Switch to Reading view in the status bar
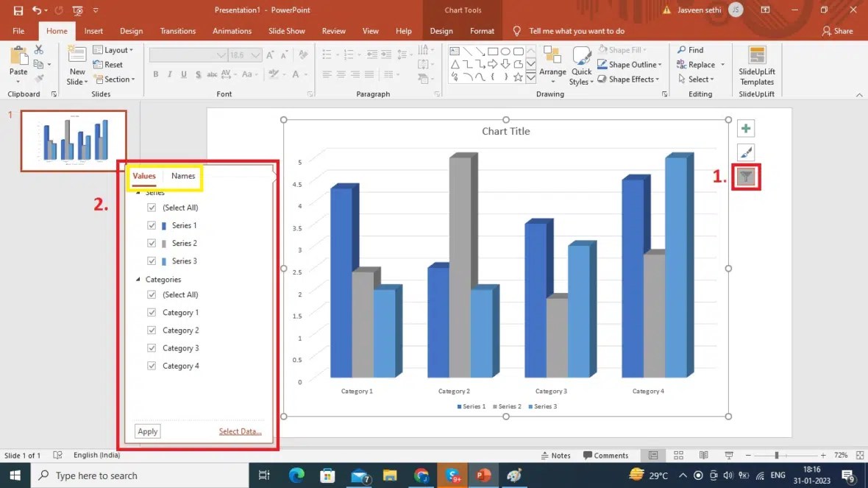 (x=703, y=455)
